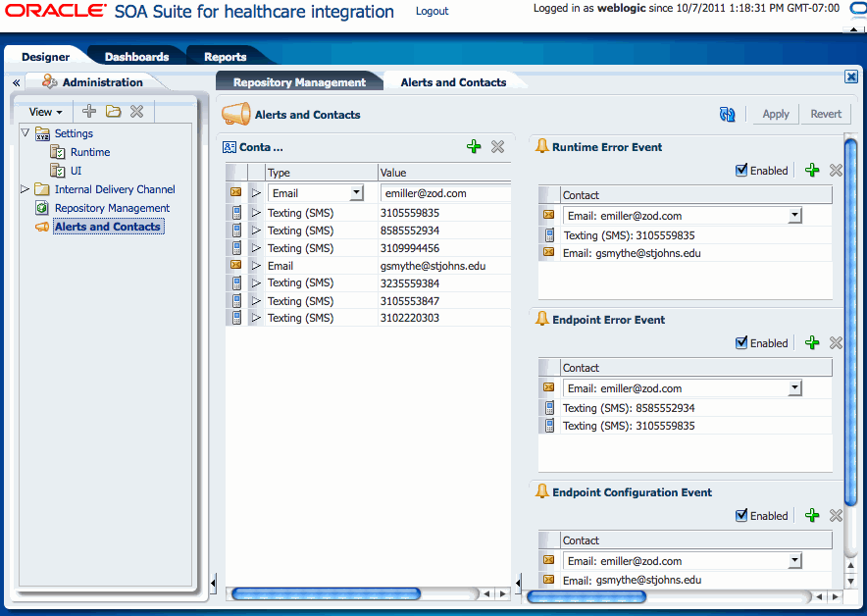Image resolution: width=867 pixels, height=616 pixels.
Task: Open the View menu dropdown
Action: click(x=45, y=112)
